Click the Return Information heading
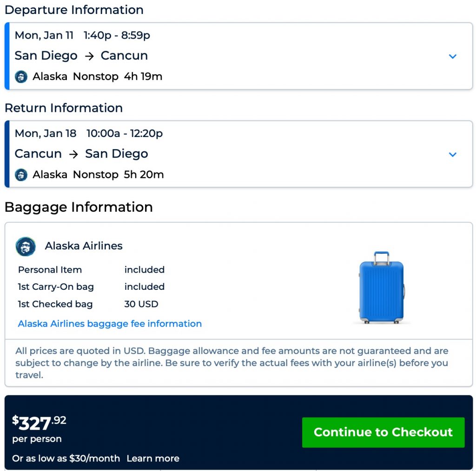Screen dimensions: 476x471 (x=64, y=108)
